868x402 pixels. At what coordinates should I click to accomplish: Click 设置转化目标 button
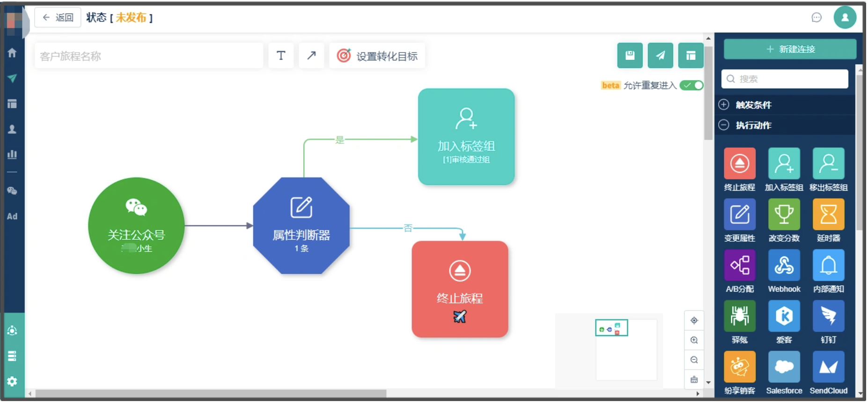[377, 56]
